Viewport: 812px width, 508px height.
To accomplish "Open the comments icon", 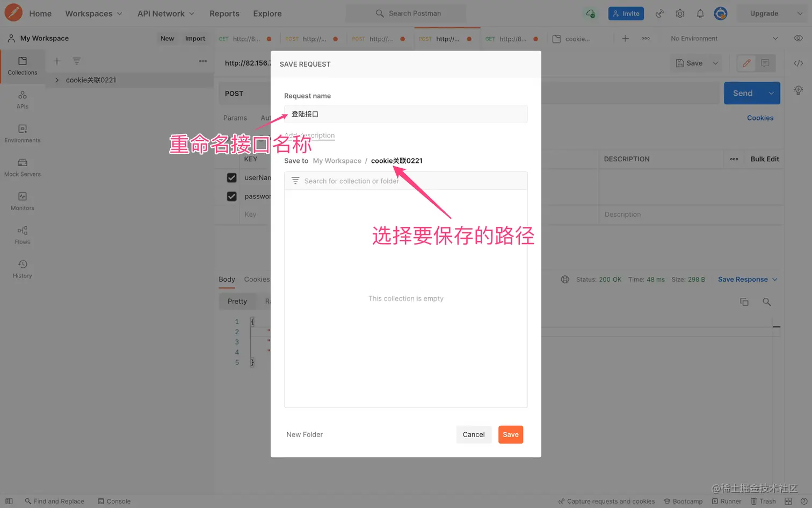I will pyautogui.click(x=765, y=63).
